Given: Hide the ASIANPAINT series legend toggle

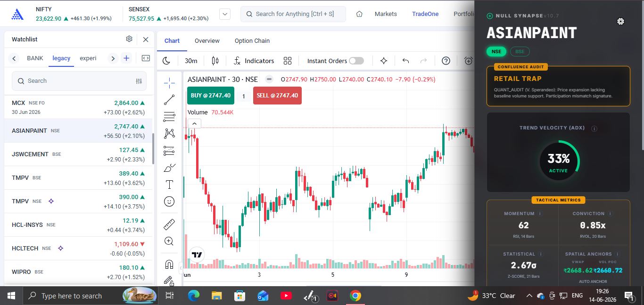Looking at the screenshot, I should (269, 79).
